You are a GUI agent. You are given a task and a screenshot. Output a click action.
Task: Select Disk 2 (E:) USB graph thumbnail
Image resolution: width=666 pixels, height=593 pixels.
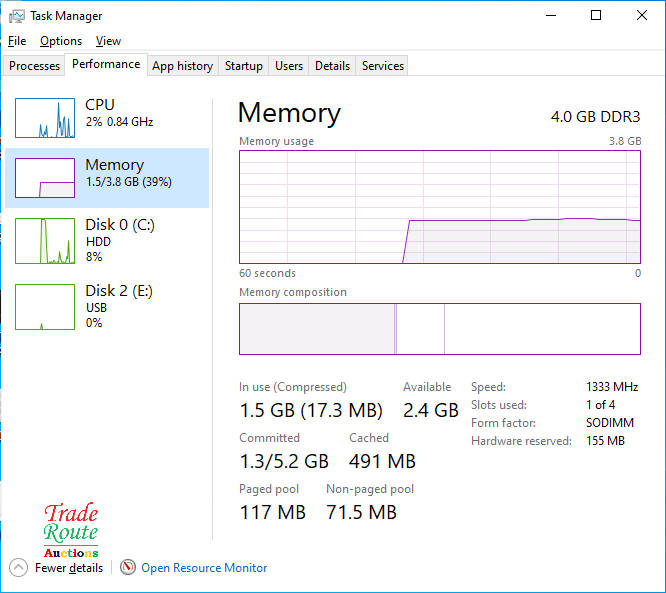point(45,307)
